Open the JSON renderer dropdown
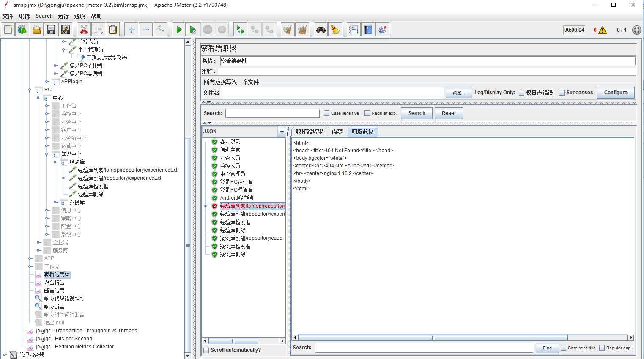The image size is (644, 359). pos(282,132)
